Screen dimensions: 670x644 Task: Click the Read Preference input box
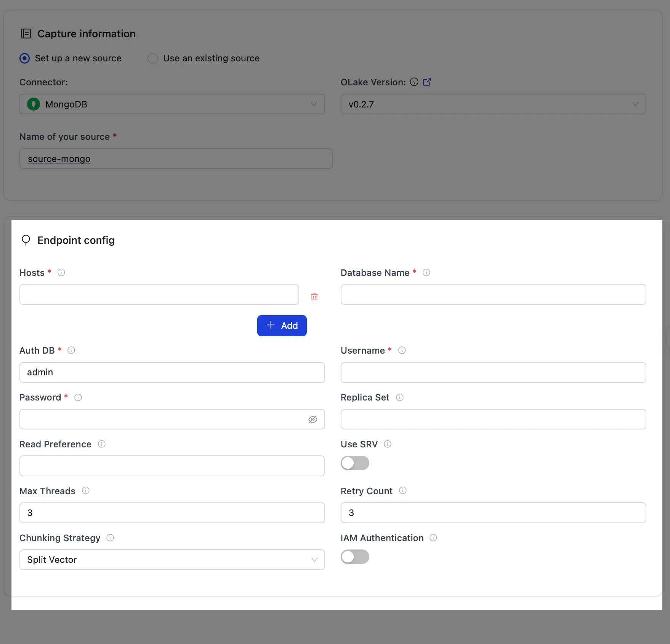coord(172,466)
